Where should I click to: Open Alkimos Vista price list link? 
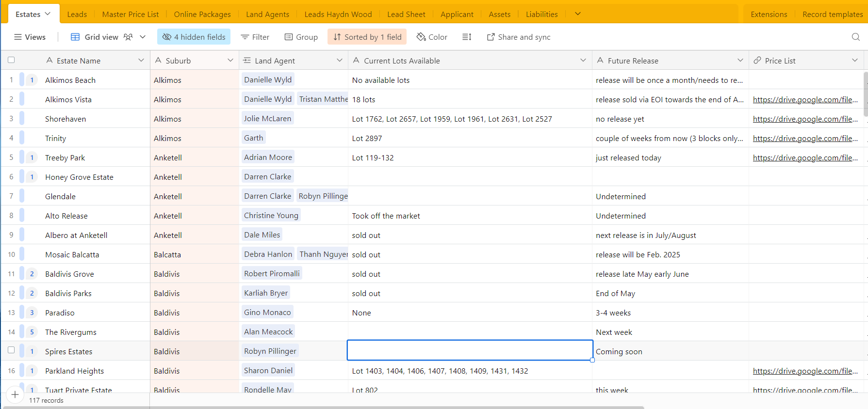point(805,99)
